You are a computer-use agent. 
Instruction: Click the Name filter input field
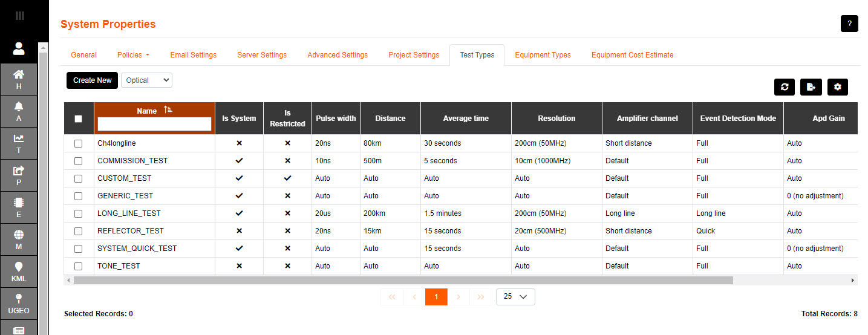point(154,124)
